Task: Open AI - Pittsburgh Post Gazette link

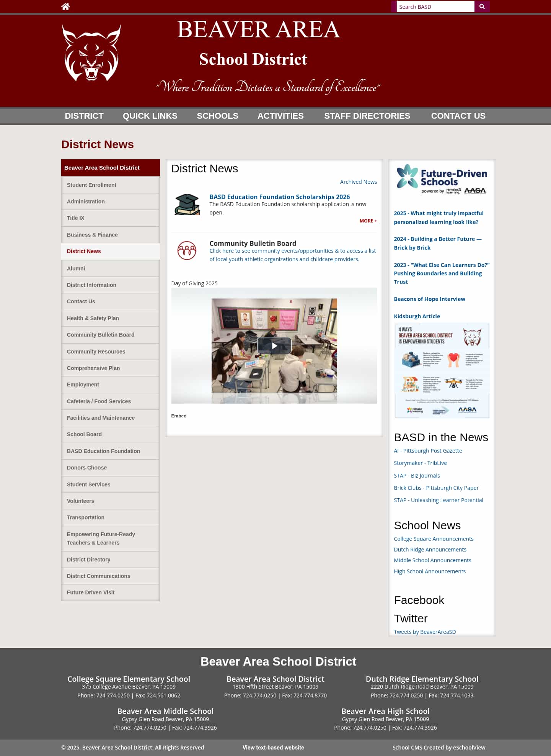Action: click(428, 451)
